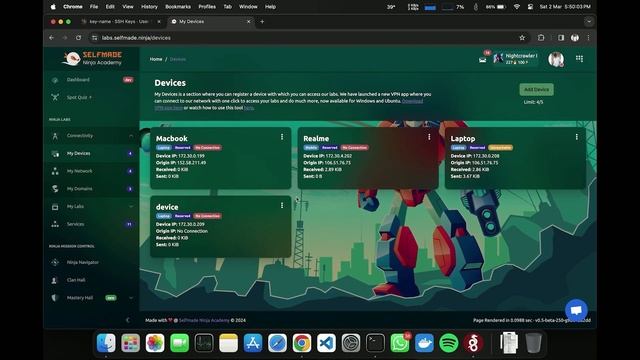The width and height of the screenshot is (640, 360).
Task: Open the messages envelope icon in header
Action: [482, 60]
